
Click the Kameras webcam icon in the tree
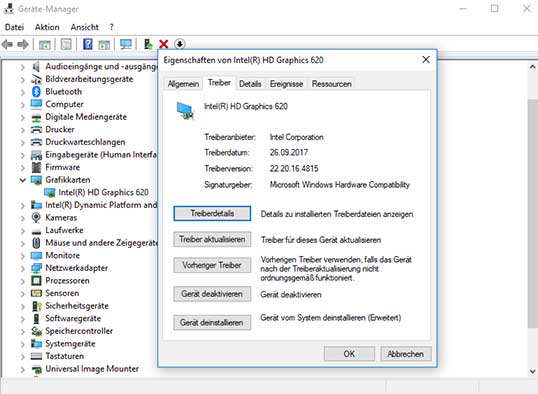(36, 218)
